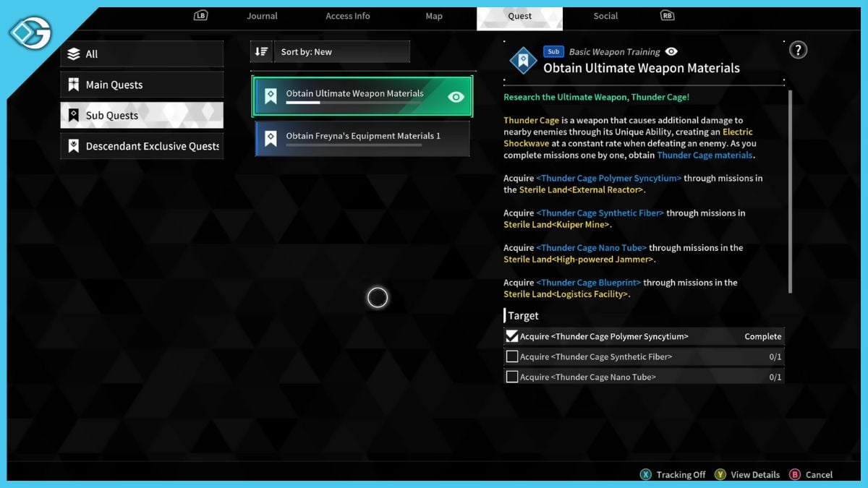Switch to the Social tab
Viewport: 868px width, 488px height.
click(605, 16)
